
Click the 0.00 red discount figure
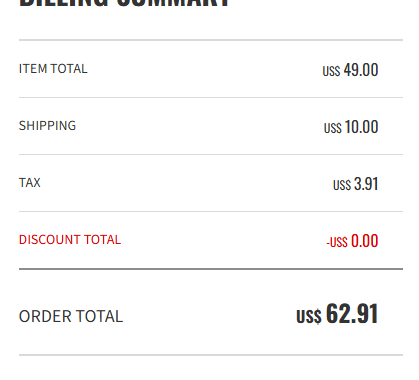click(x=365, y=241)
